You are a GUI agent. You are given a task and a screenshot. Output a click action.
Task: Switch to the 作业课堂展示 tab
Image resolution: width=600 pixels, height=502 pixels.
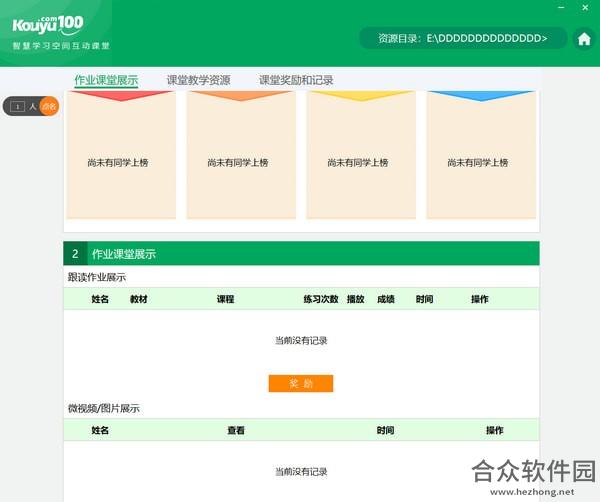[x=106, y=80]
